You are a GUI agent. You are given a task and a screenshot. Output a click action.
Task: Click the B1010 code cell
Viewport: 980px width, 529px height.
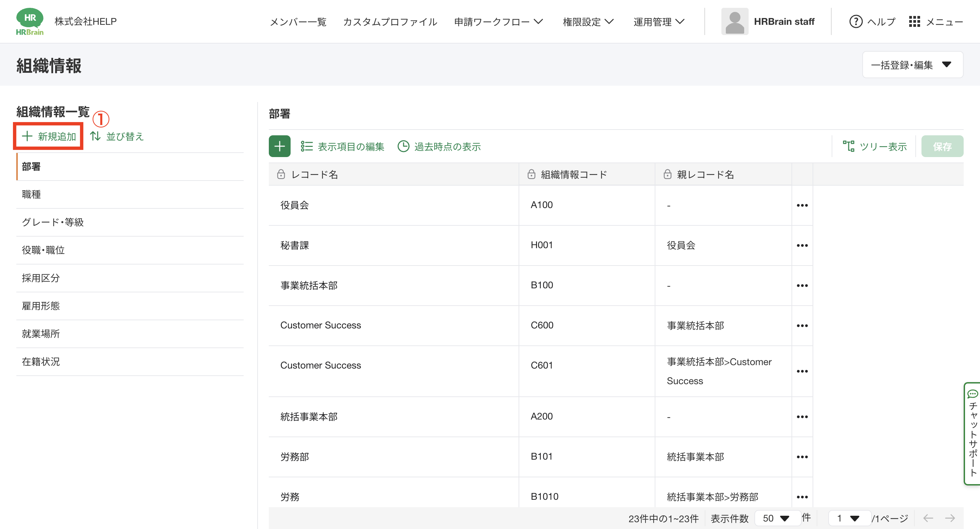587,493
